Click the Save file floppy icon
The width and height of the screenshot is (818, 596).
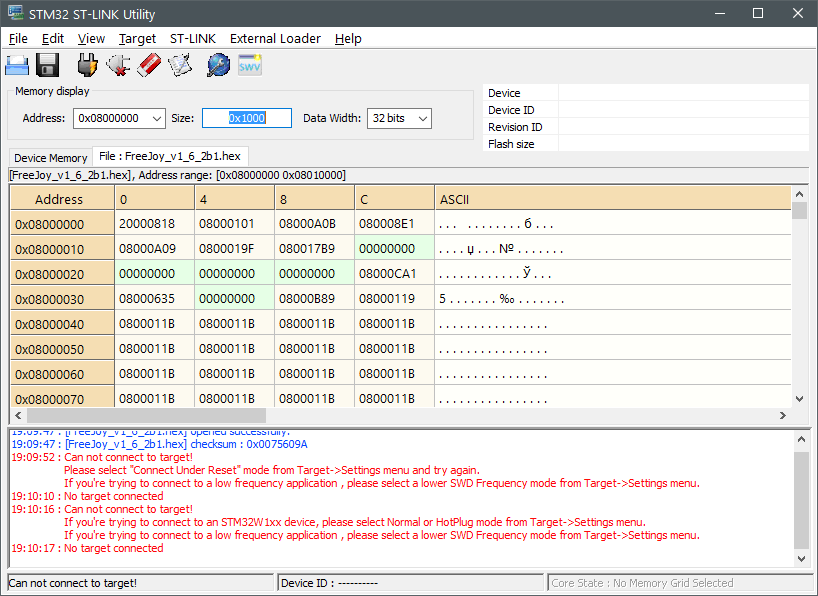pyautogui.click(x=47, y=65)
